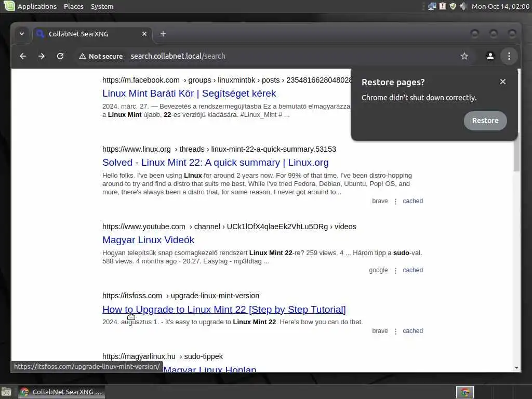Screen dimensions: 532x399
Task: Open a new tab with plus button
Action: pos(163,34)
